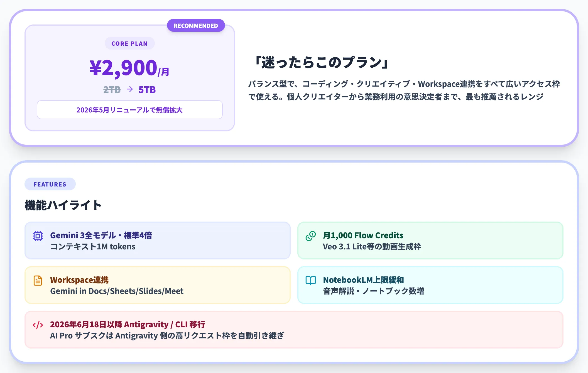Screen dimensions: 588x373
Task: Click the document icon beside Workspace連携
Action: coord(38,281)
